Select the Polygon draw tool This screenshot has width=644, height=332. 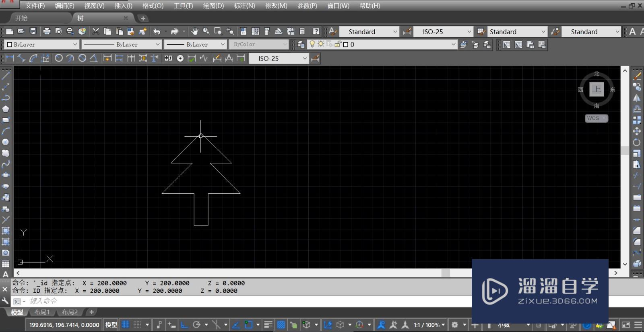pyautogui.click(x=6, y=109)
